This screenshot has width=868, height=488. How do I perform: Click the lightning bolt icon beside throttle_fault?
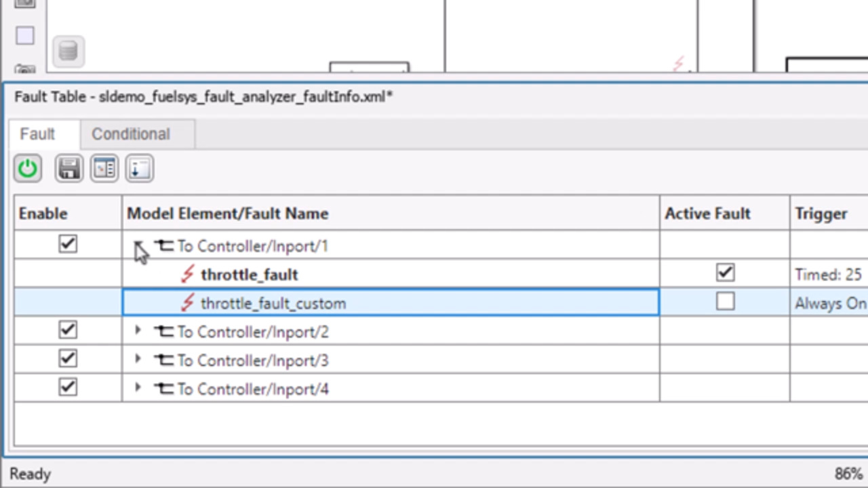pyautogui.click(x=188, y=274)
